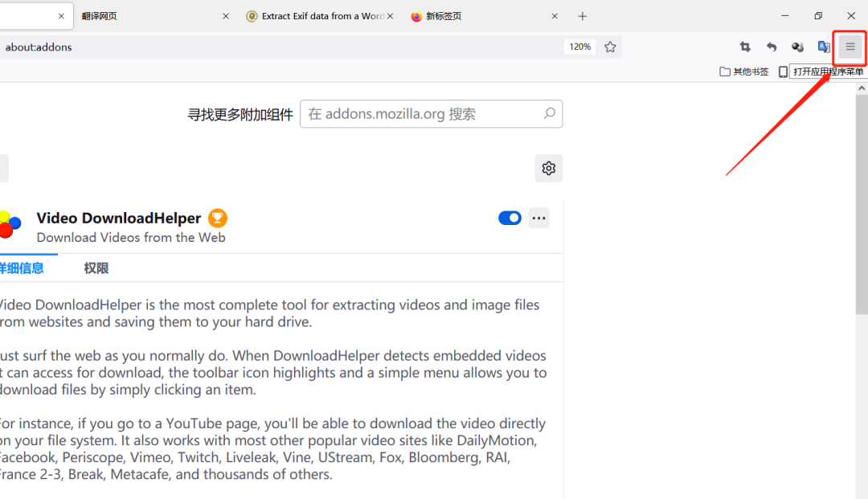This screenshot has height=499, width=868.
Task: Open a new tab with plus button
Action: pos(583,16)
